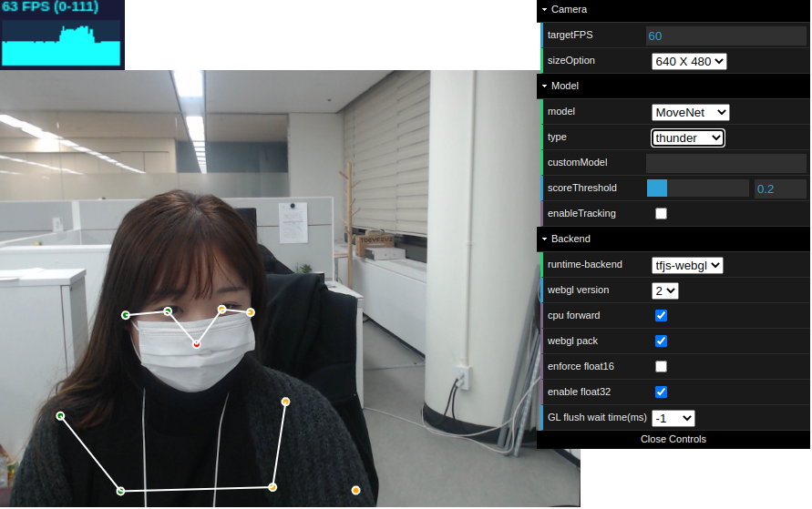Click the customModel text field
The image size is (812, 509).
[x=725, y=163]
